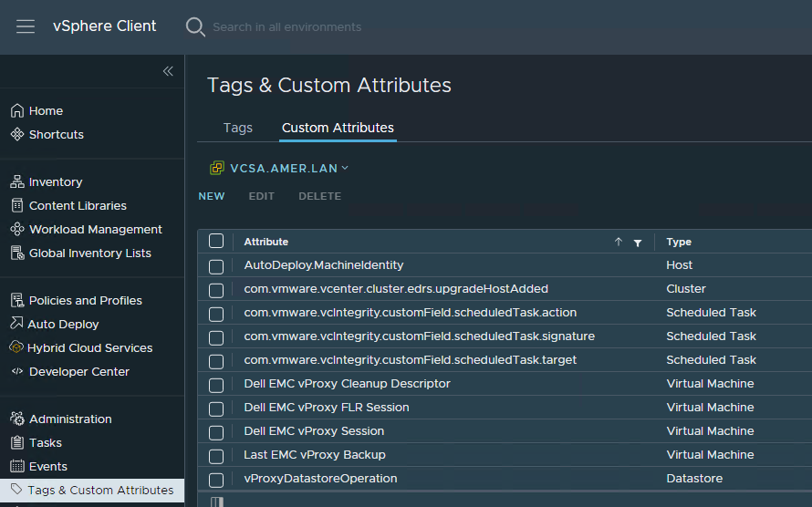Check the AutoDeploy.MachineIdentity row checkbox
The width and height of the screenshot is (812, 507).
tap(216, 266)
